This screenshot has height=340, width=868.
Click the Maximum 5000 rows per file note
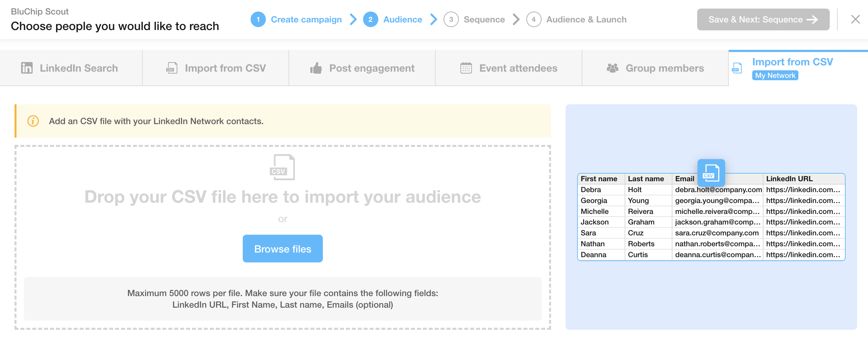[x=283, y=299]
